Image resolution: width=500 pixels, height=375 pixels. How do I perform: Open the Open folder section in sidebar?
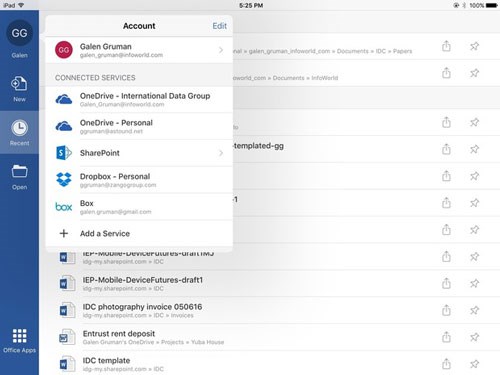click(19, 177)
